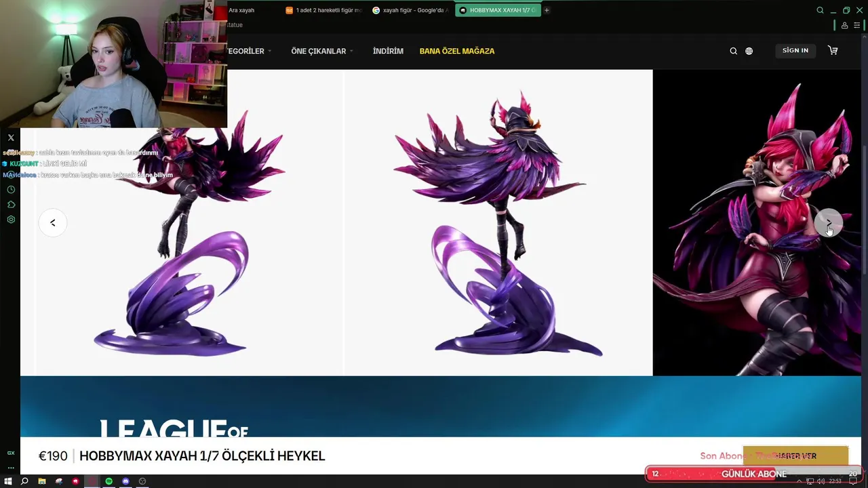Click the browser tab search magnifier
This screenshot has width=868, height=488.
(x=820, y=10)
